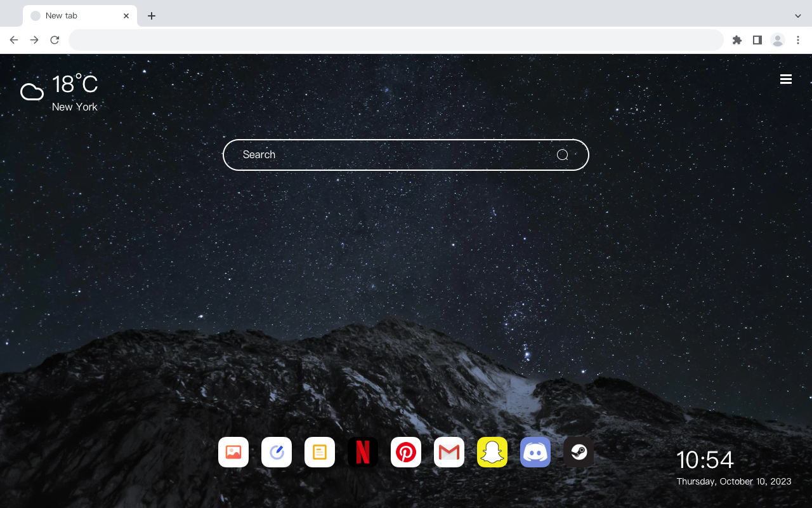The width and height of the screenshot is (812, 508).
Task: Open the wallpaper gallery shortcut icon
Action: [x=233, y=452]
